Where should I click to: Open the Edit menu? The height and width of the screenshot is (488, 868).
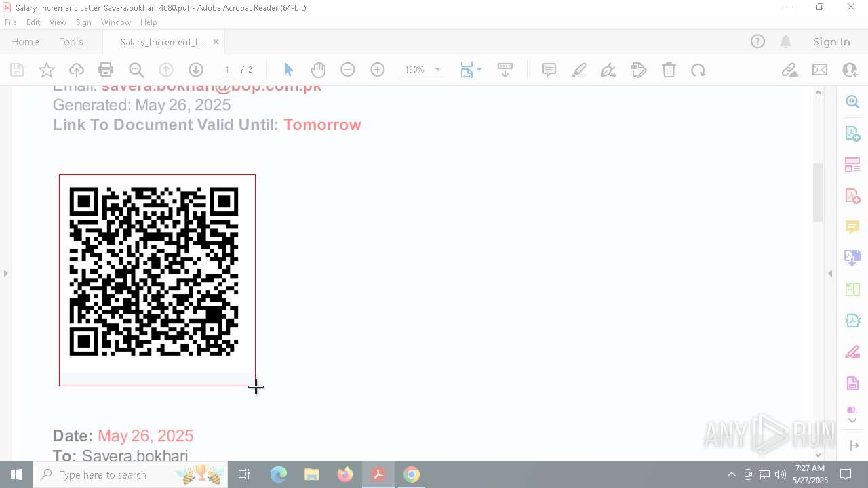[x=33, y=22]
